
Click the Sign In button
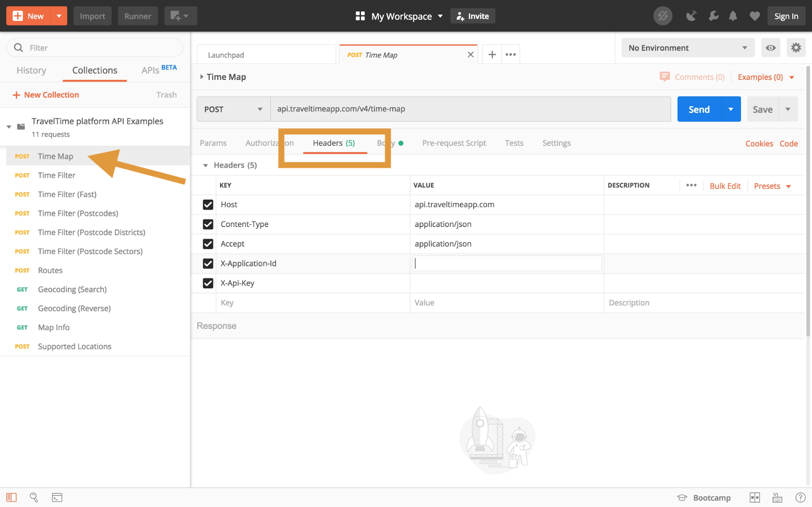(x=786, y=16)
